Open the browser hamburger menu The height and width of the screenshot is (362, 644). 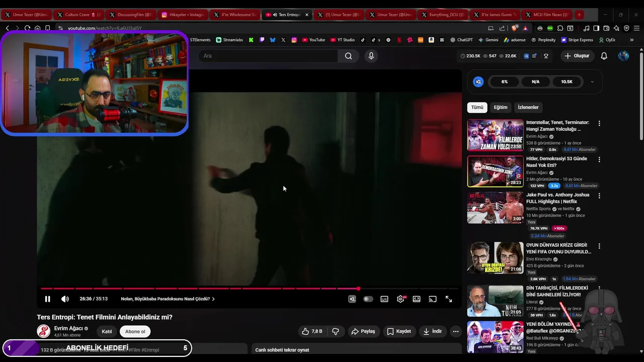(637, 28)
